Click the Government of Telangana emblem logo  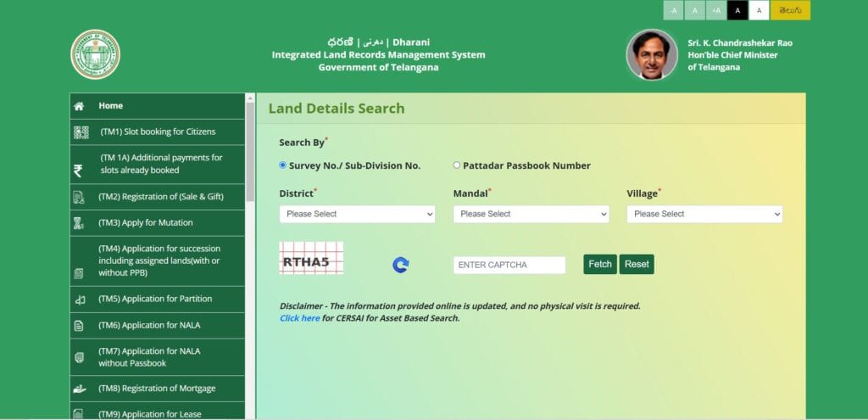[95, 54]
